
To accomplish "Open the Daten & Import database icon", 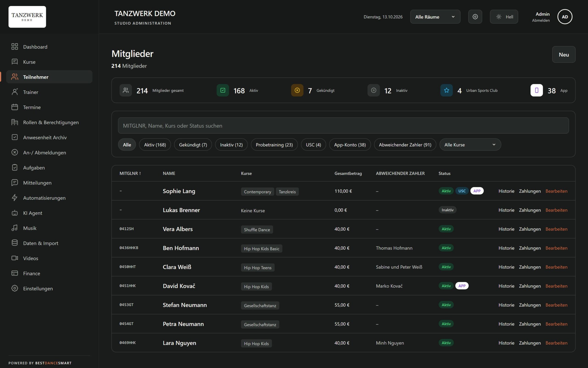I will (14, 243).
